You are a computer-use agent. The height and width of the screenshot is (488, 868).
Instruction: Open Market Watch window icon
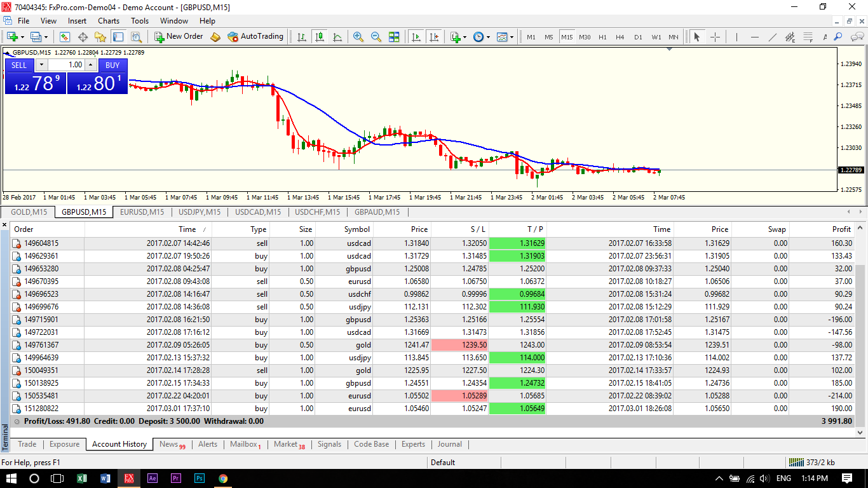click(65, 37)
